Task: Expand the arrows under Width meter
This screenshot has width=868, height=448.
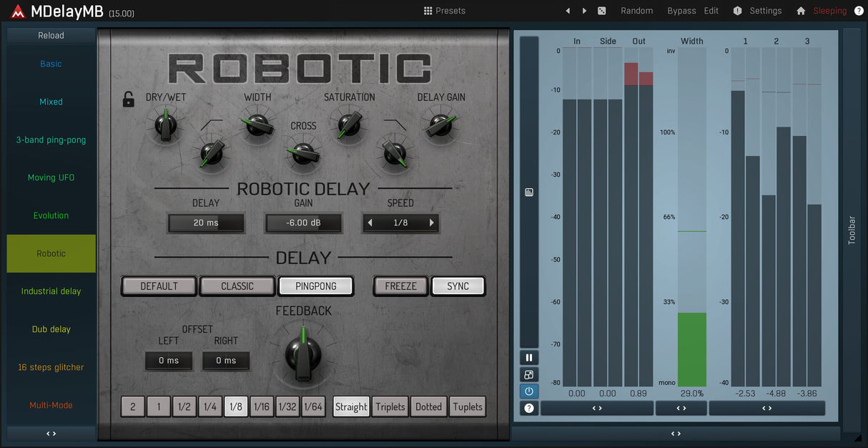Action: click(x=681, y=408)
